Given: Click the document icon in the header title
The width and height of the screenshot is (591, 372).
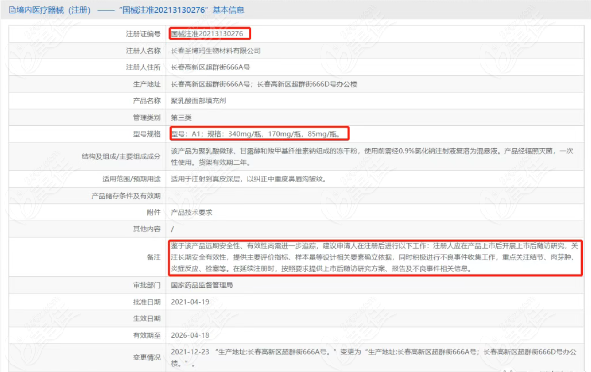Looking at the screenshot, I should coord(12,10).
